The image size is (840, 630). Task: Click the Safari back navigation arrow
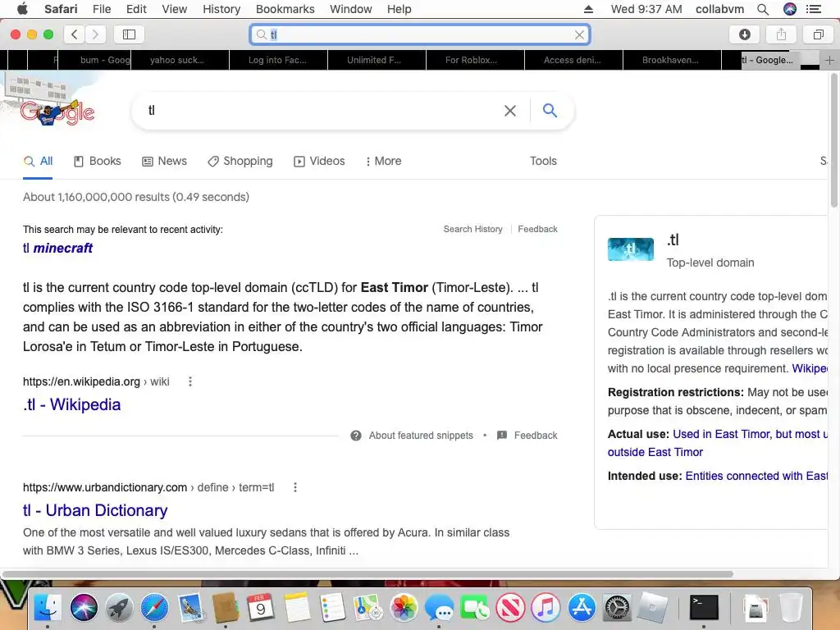click(x=75, y=34)
